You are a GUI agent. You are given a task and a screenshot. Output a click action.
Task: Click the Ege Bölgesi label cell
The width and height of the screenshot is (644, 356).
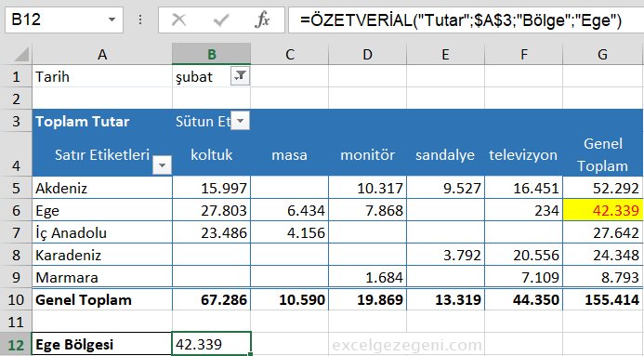[102, 345]
